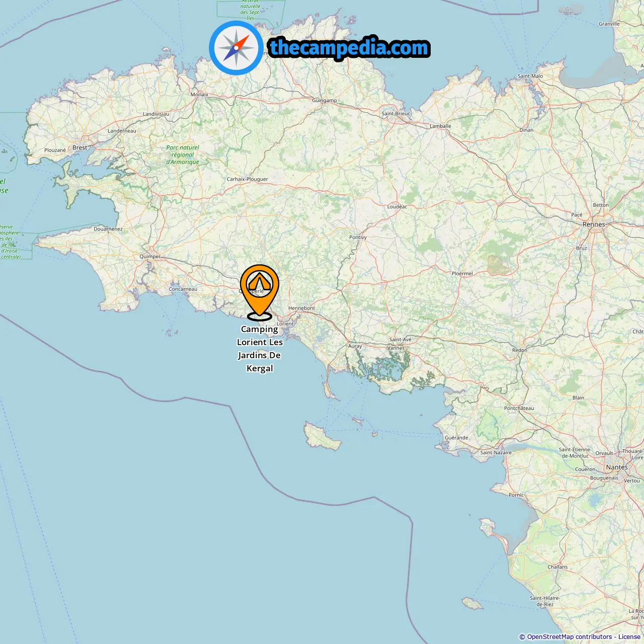Click the Rennes city label
Viewport: 644px width, 644px height.
tap(594, 224)
